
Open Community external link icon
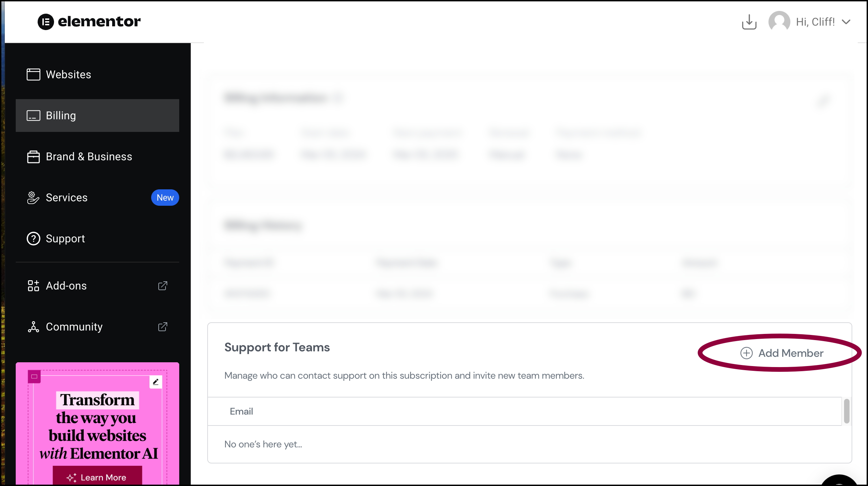click(x=163, y=327)
